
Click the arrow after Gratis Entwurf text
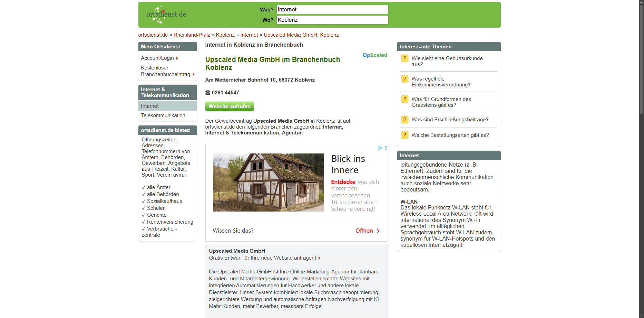coord(319,258)
